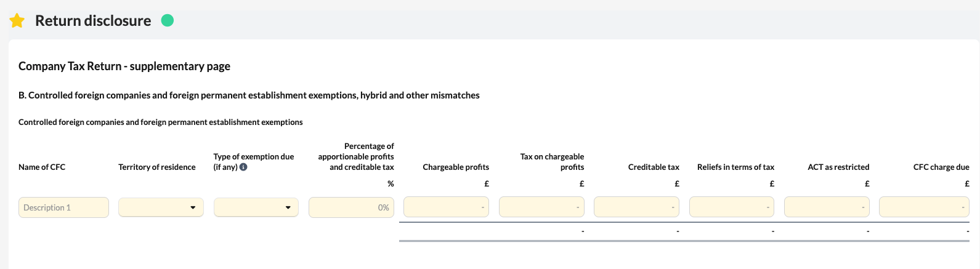Click the Description 1 name field
Viewport: 980px width, 269px height.
(x=63, y=207)
